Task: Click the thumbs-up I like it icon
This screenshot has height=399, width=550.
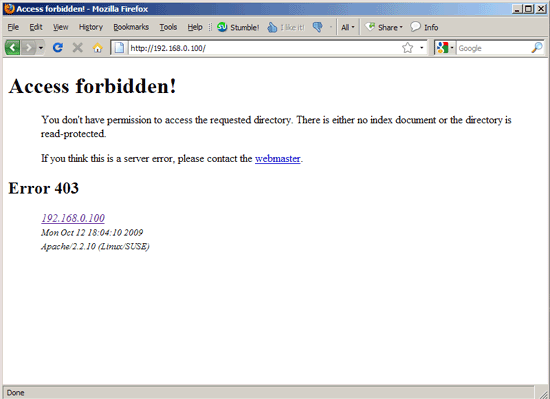Action: [x=272, y=27]
